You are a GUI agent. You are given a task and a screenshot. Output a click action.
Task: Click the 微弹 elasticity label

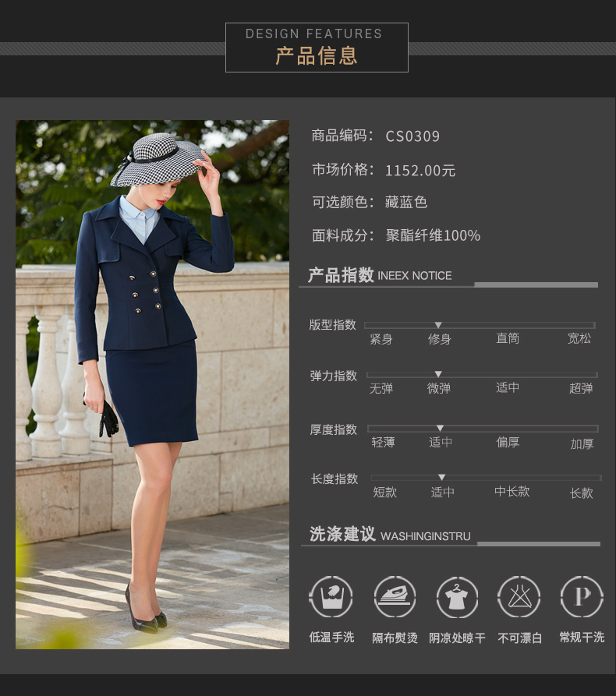click(439, 388)
